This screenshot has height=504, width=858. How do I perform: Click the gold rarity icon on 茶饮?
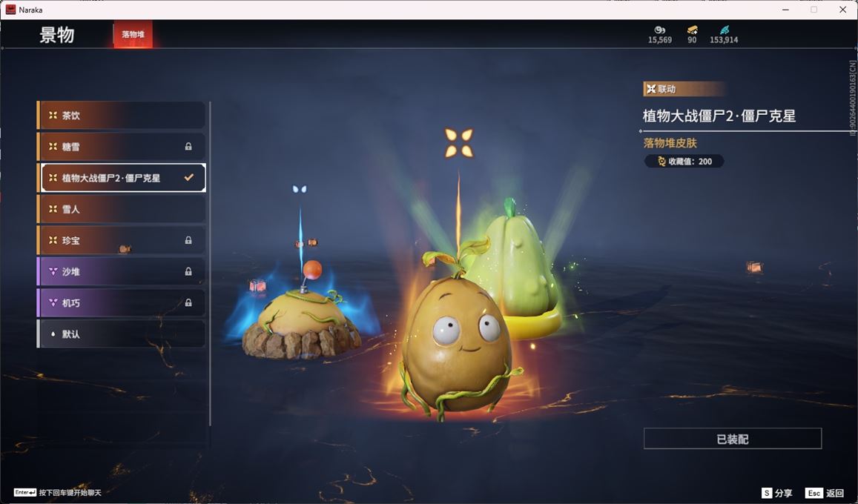pyautogui.click(x=53, y=116)
